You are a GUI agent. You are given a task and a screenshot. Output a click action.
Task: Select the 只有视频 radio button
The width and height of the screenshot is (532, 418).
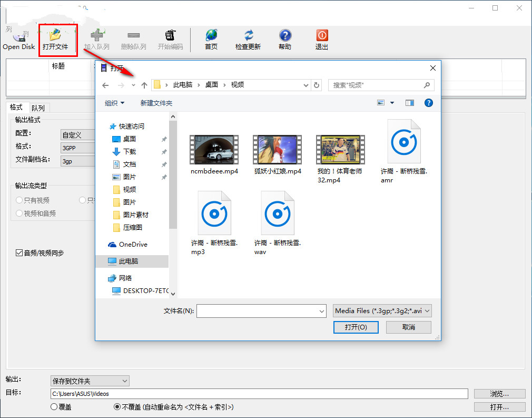click(19, 200)
